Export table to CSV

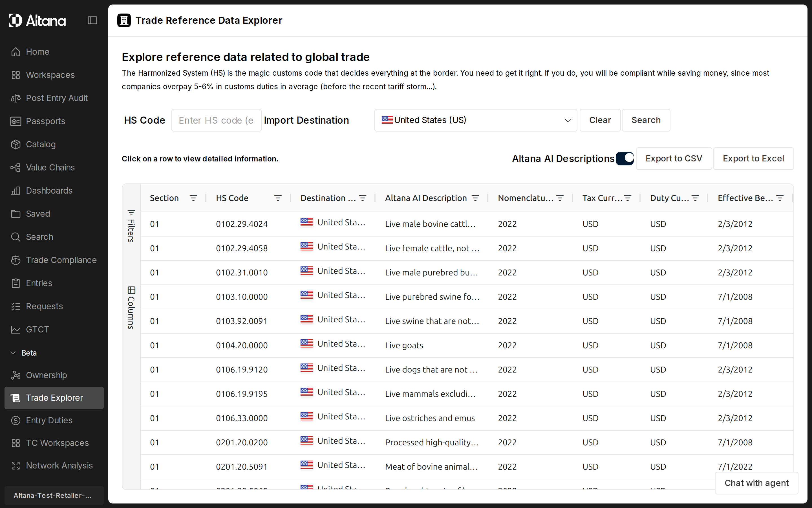tap(674, 159)
